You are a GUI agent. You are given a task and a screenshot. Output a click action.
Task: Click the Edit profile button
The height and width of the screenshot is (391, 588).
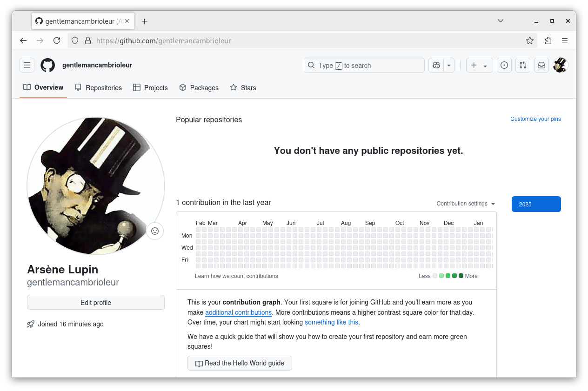[x=96, y=302]
